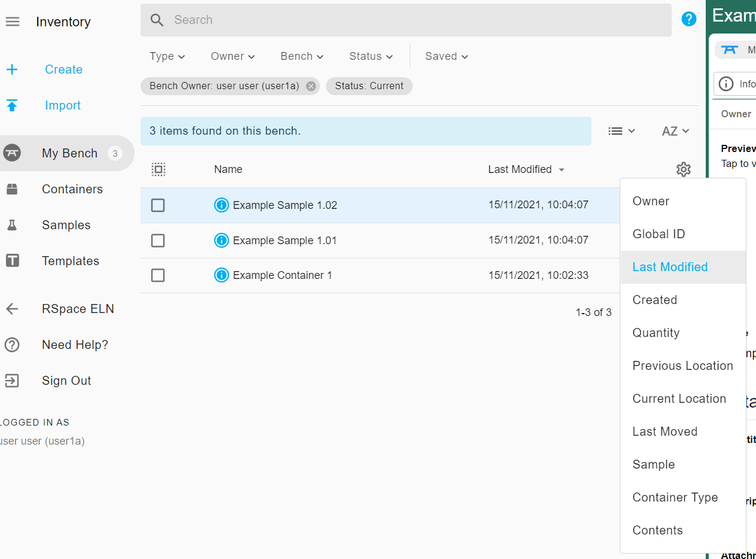Choose Container Type in the column menu
This screenshot has width=756, height=559.
[683, 497]
